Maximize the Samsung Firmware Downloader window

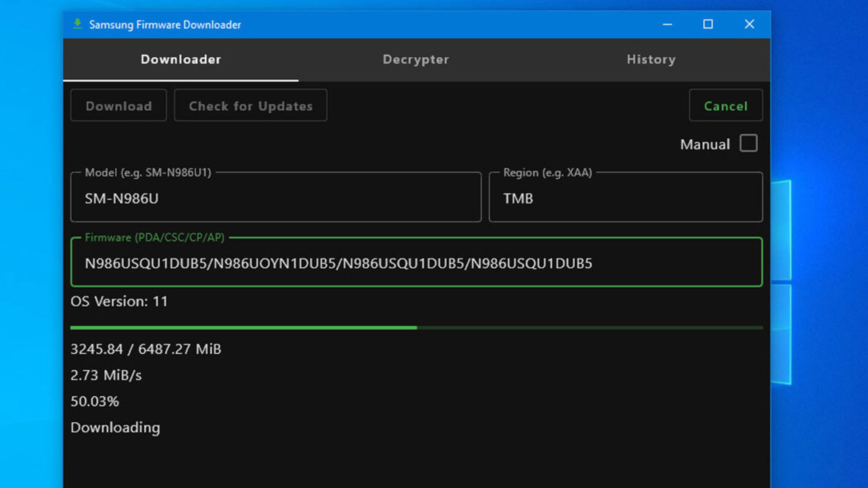point(708,24)
